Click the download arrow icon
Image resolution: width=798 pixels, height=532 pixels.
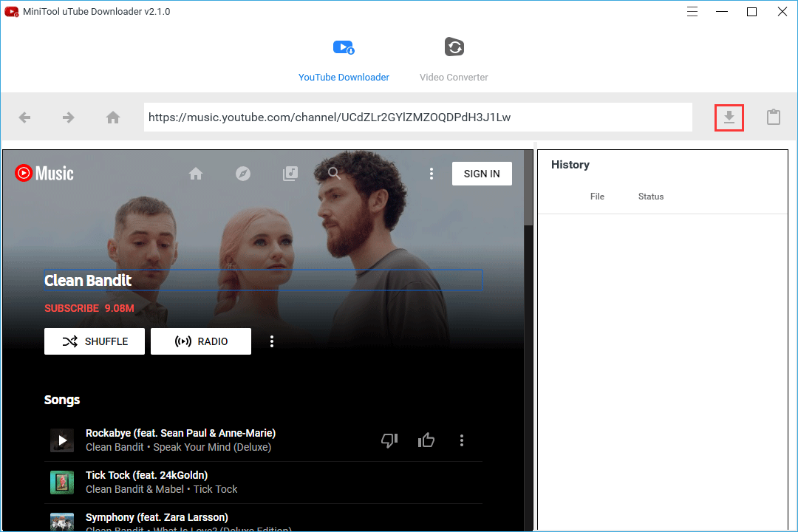click(x=729, y=117)
